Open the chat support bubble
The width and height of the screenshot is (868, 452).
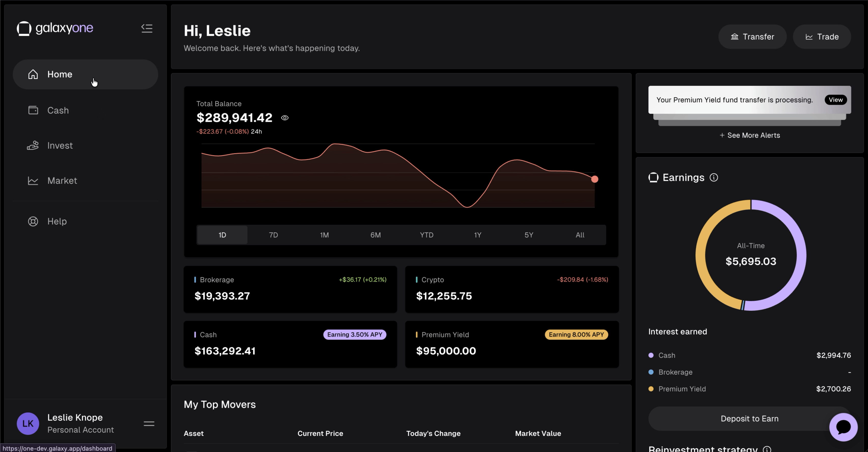pos(844,427)
